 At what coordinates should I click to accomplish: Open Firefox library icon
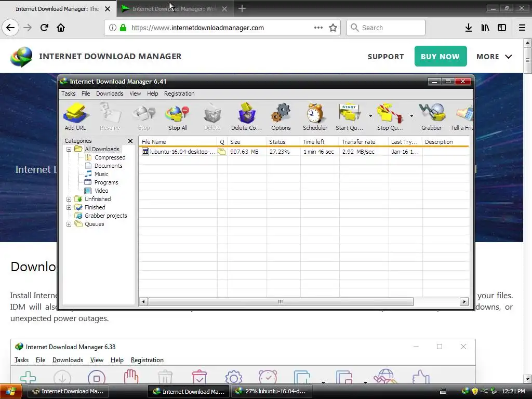(485, 28)
